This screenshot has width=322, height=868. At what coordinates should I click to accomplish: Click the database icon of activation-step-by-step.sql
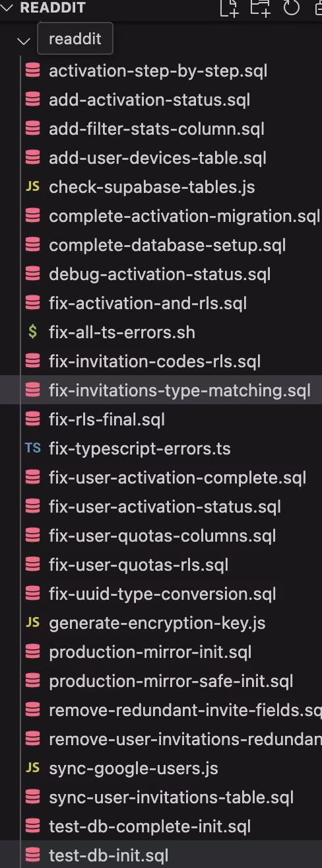coord(32,71)
